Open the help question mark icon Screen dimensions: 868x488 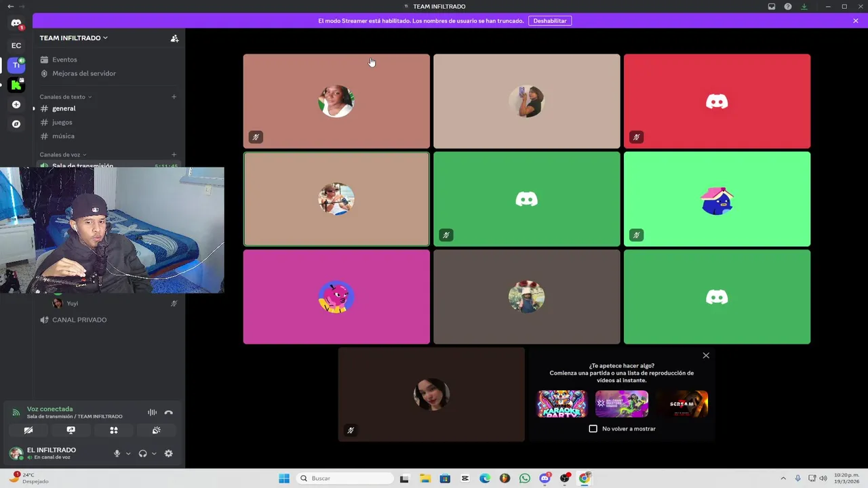[x=788, y=7]
